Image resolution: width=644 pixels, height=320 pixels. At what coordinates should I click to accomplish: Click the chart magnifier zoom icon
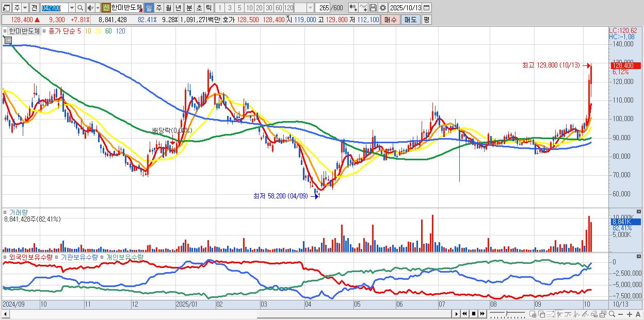pyautogui.click(x=612, y=314)
